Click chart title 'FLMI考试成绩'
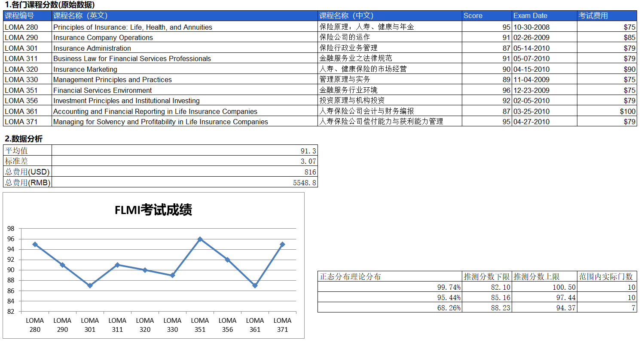The width and height of the screenshot is (644, 343). click(x=153, y=210)
